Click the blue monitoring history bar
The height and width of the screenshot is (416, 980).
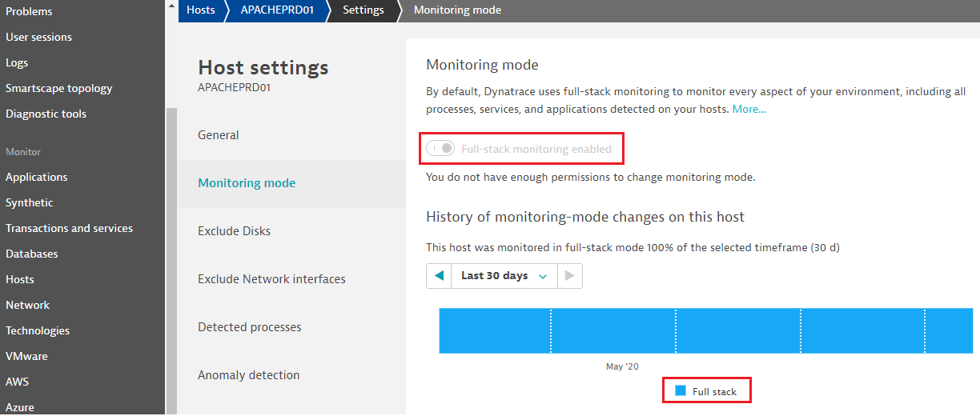click(x=705, y=330)
